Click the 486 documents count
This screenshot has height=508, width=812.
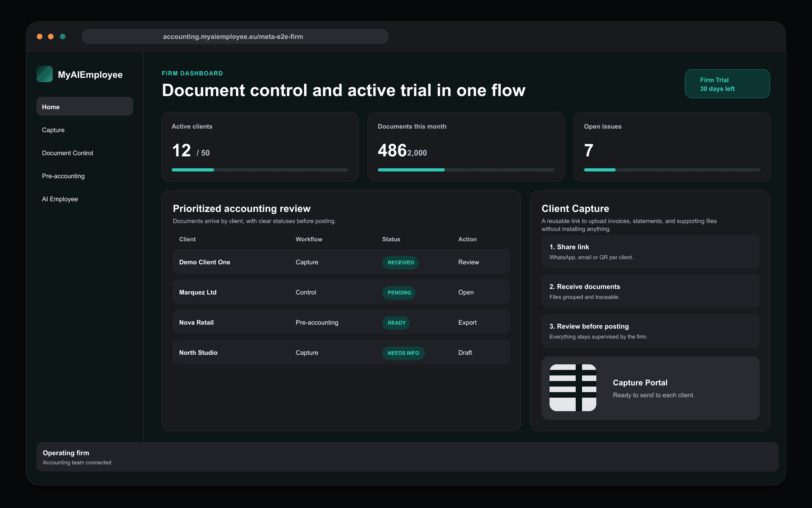392,151
